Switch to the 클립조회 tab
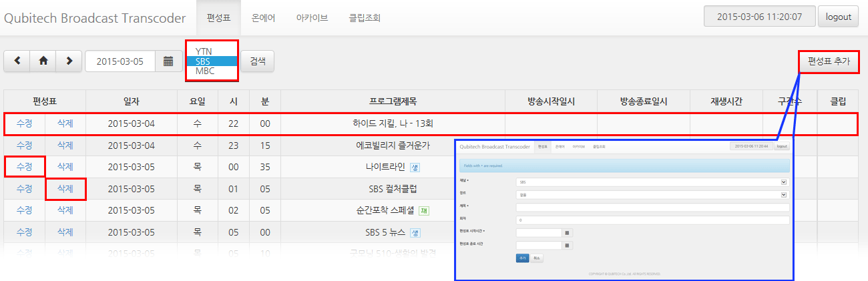The width and height of the screenshot is (868, 281). [x=365, y=18]
